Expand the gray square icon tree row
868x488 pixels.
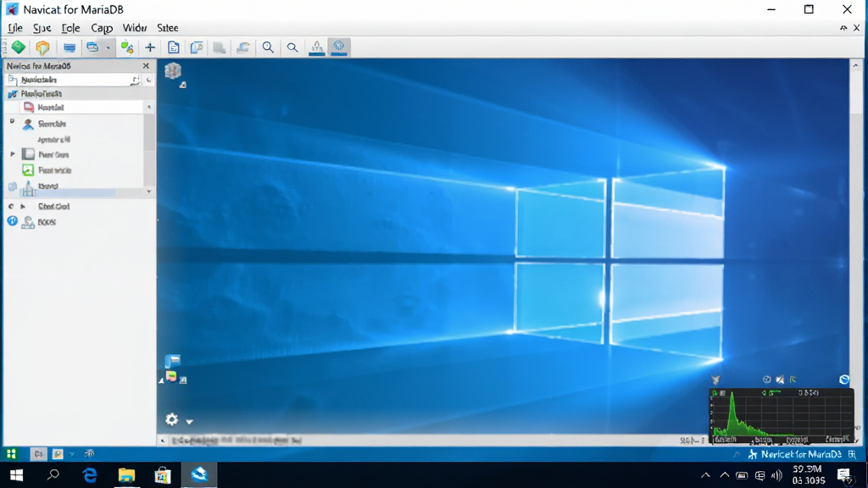point(12,154)
